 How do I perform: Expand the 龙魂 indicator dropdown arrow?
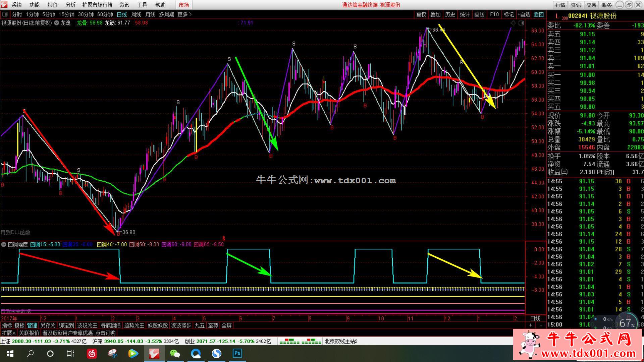click(x=56, y=23)
